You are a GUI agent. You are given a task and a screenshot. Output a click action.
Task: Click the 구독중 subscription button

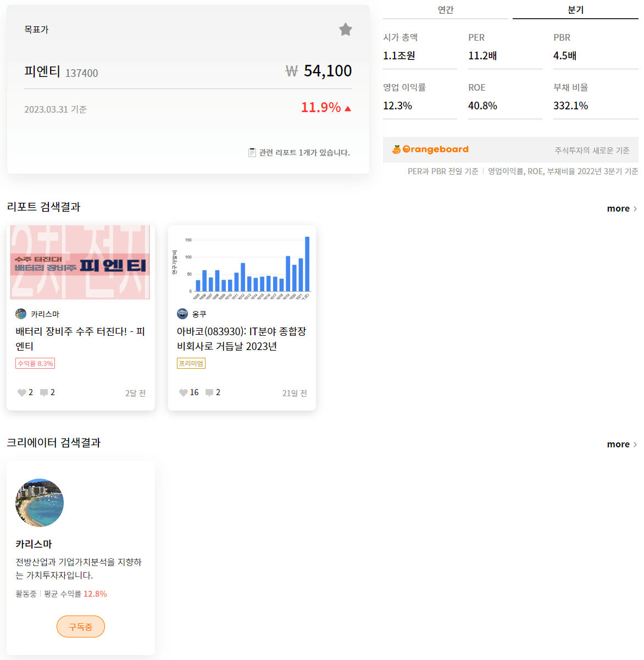tap(81, 626)
